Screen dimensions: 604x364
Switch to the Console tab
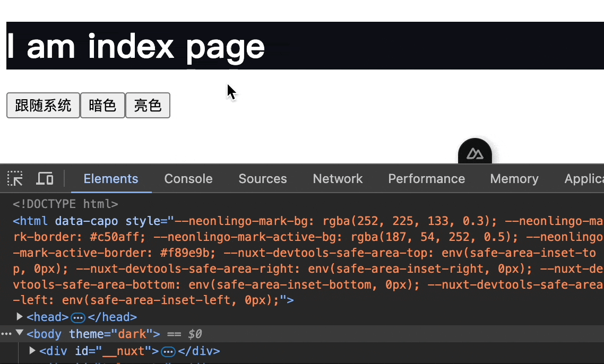[x=188, y=179]
